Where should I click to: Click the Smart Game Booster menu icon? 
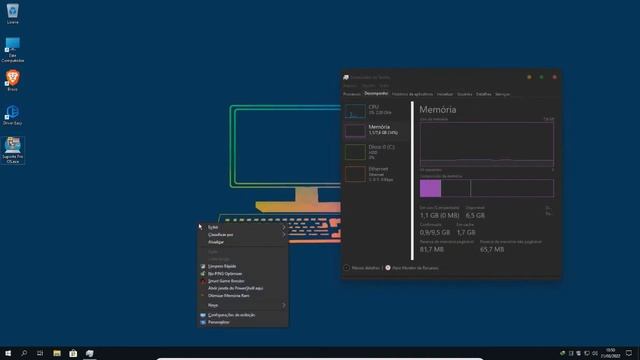click(x=203, y=281)
